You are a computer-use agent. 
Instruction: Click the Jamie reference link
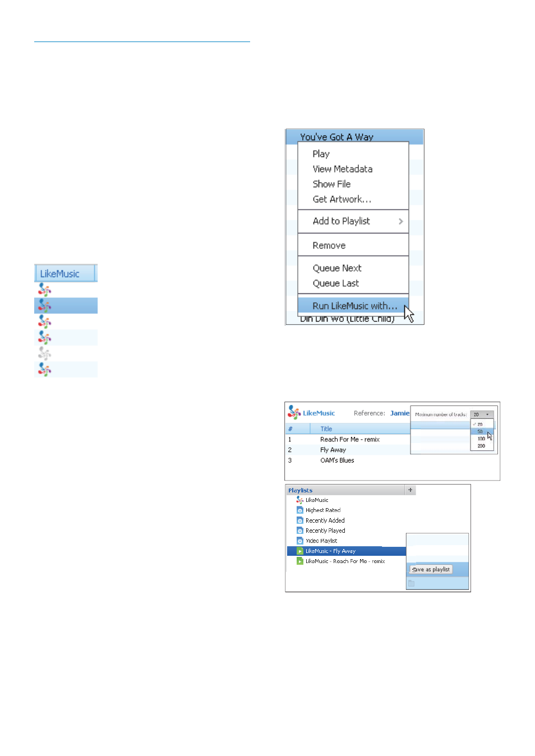(x=400, y=413)
